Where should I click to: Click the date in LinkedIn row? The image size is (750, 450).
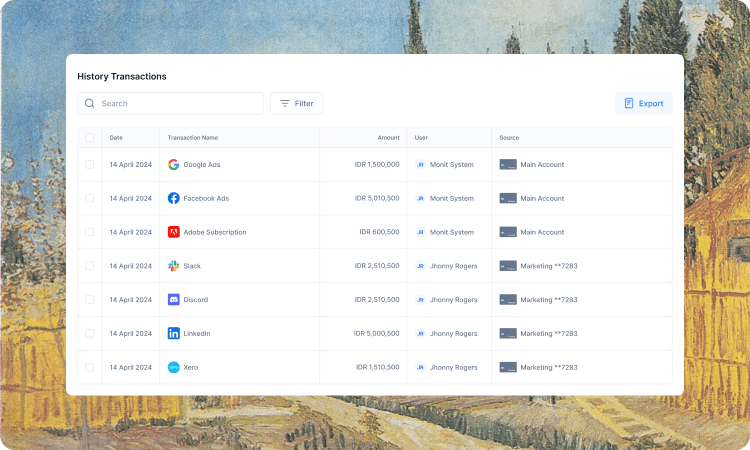click(x=131, y=333)
